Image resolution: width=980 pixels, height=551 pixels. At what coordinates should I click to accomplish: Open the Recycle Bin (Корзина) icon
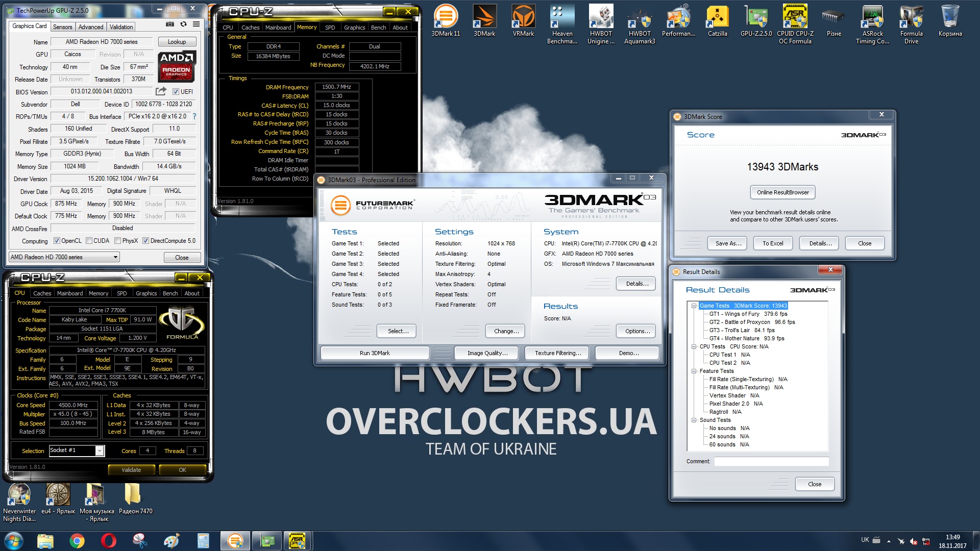coord(950,21)
